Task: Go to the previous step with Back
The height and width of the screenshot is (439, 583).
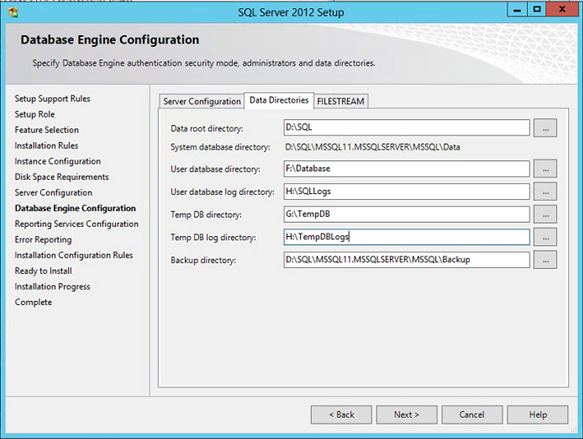Action: [x=341, y=414]
